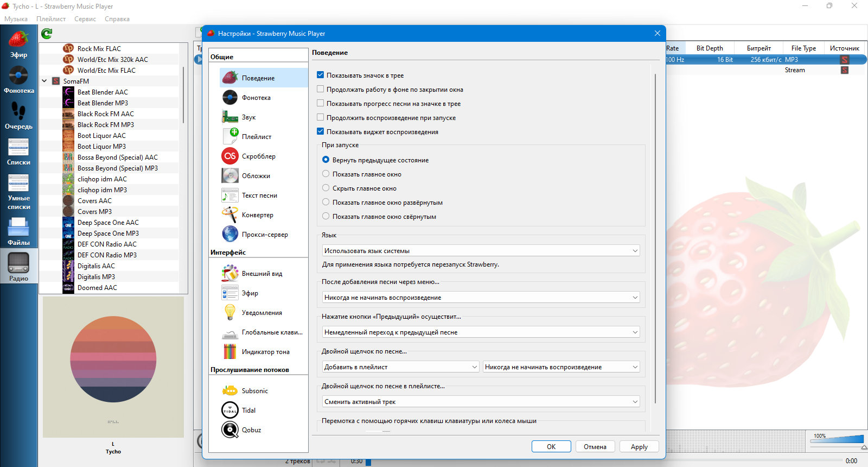This screenshot has width=868, height=467.
Task: Open the Скробблер settings icon
Action: [x=230, y=156]
